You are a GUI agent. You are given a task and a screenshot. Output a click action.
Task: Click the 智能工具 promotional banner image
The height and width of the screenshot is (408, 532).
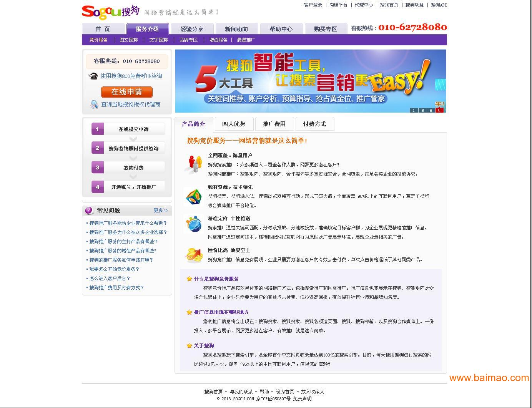tap(311, 81)
